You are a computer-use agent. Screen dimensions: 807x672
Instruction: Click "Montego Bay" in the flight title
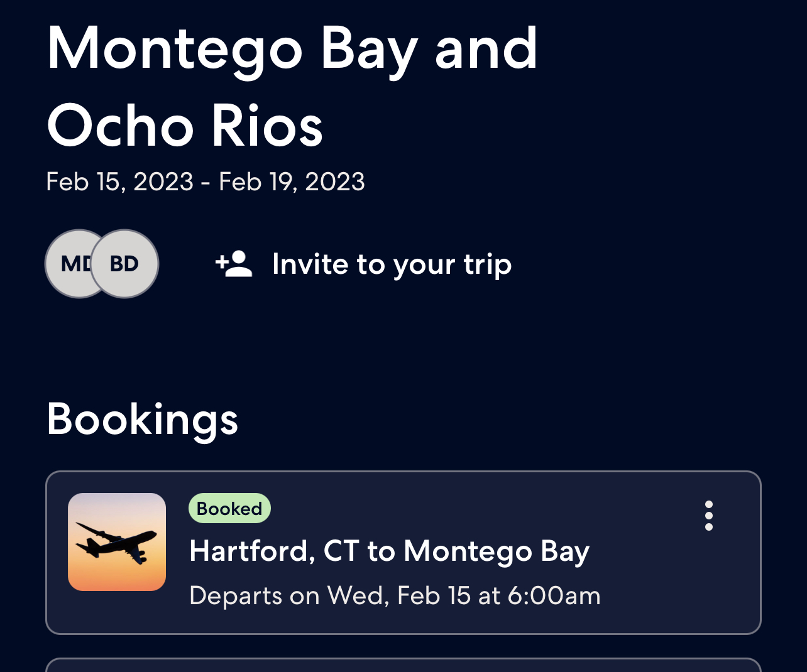tap(497, 551)
